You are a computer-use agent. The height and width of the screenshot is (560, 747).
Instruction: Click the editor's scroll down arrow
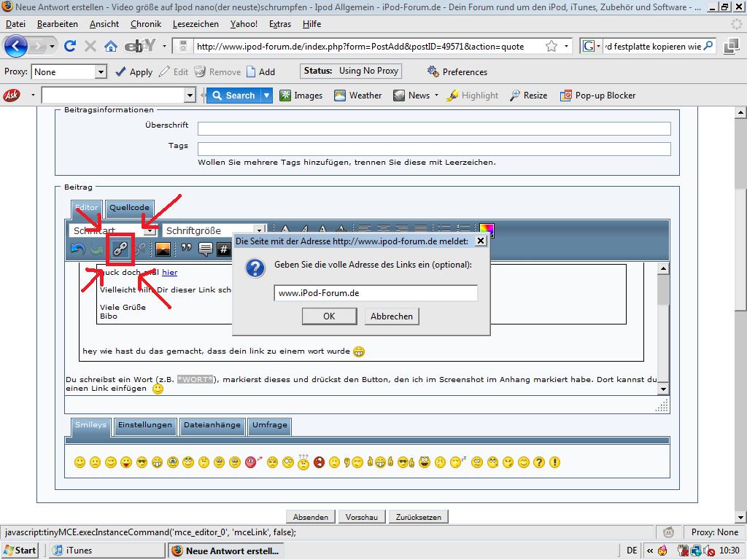click(663, 389)
